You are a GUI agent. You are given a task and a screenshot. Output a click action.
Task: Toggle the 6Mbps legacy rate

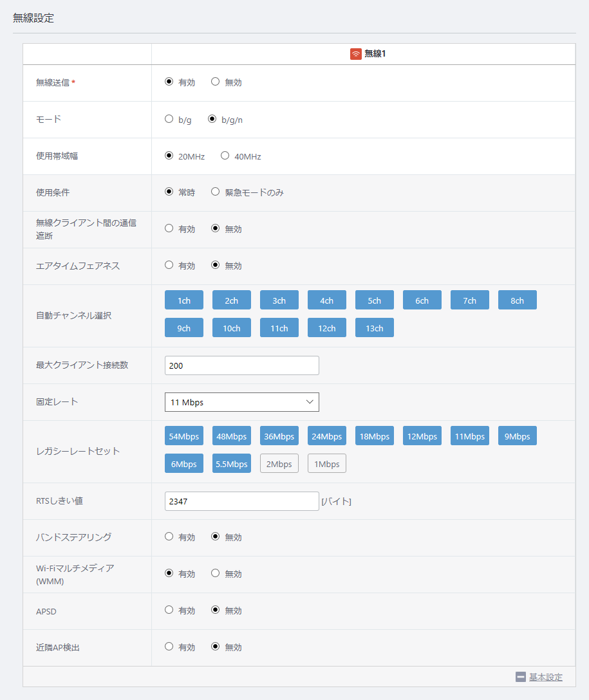tap(184, 464)
